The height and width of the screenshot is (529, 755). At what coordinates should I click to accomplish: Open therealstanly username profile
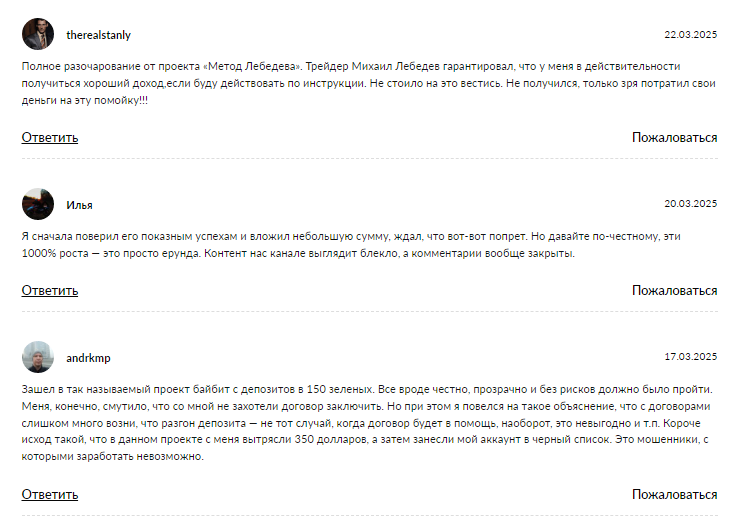98,36
